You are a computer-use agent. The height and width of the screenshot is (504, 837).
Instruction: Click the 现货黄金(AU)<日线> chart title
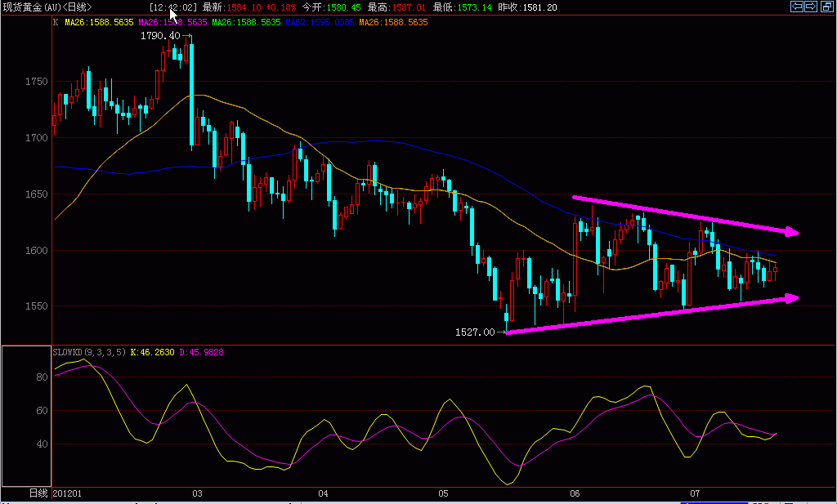pyautogui.click(x=47, y=7)
